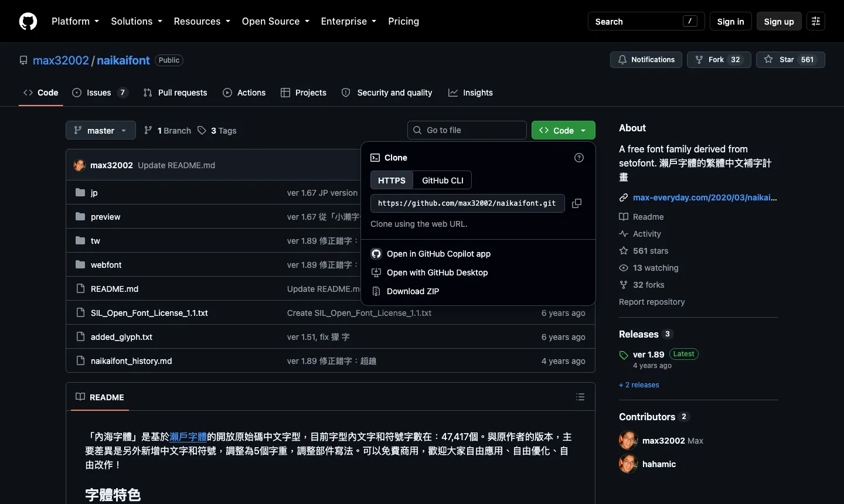The height and width of the screenshot is (504, 844).
Task: View the 3 Tags link
Action: click(217, 131)
